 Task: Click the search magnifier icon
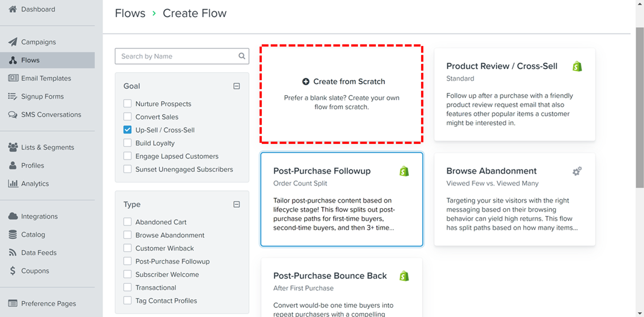pyautogui.click(x=241, y=56)
